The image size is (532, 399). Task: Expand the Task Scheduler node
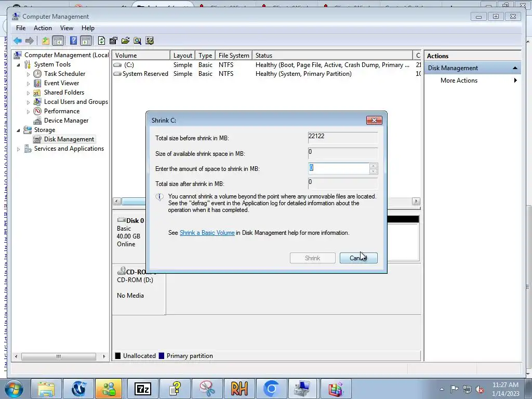pos(28,74)
